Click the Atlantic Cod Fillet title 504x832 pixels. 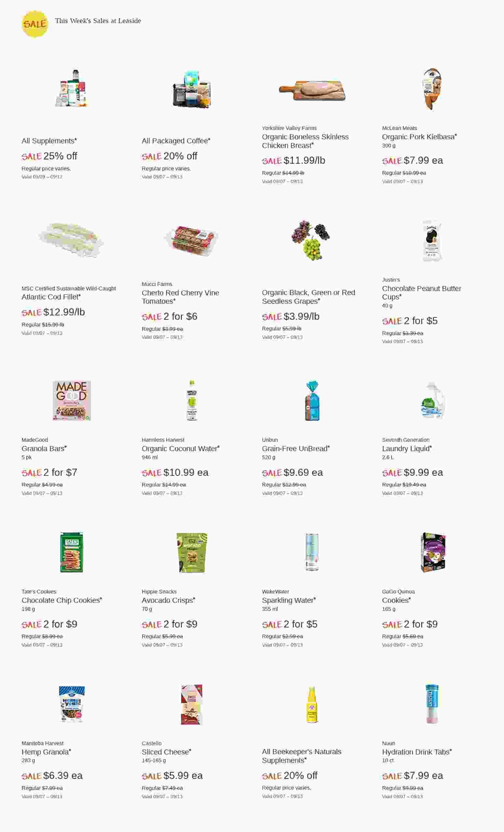tap(51, 297)
